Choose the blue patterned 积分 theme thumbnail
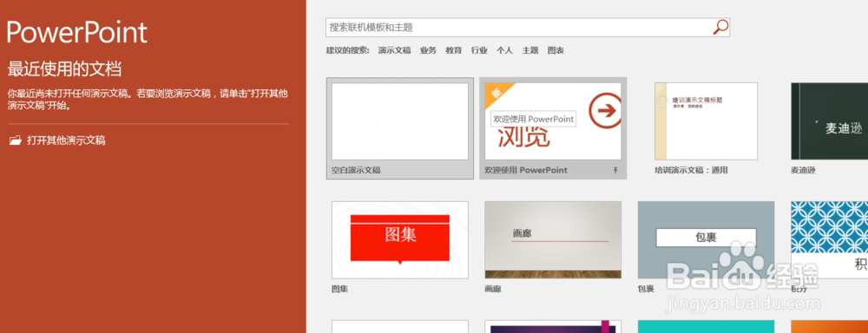868x333 pixels. coord(829,239)
